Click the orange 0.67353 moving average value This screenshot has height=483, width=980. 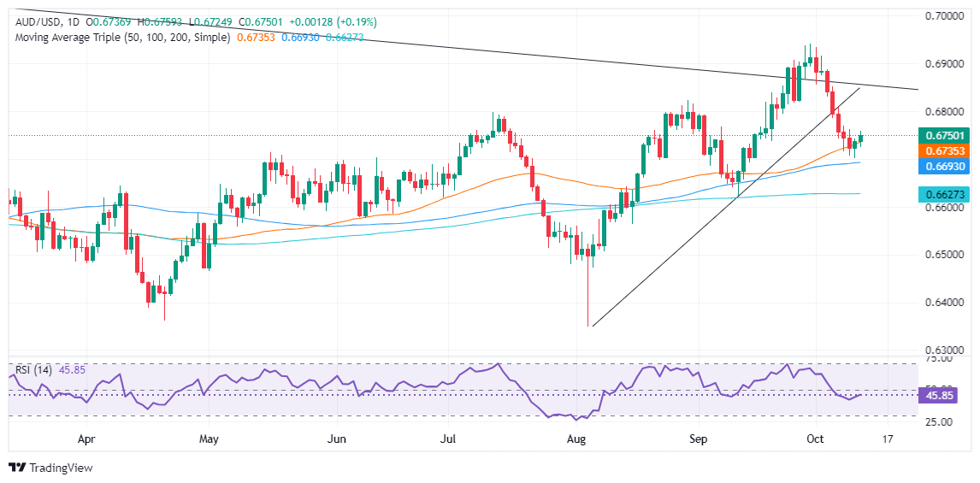pos(259,38)
